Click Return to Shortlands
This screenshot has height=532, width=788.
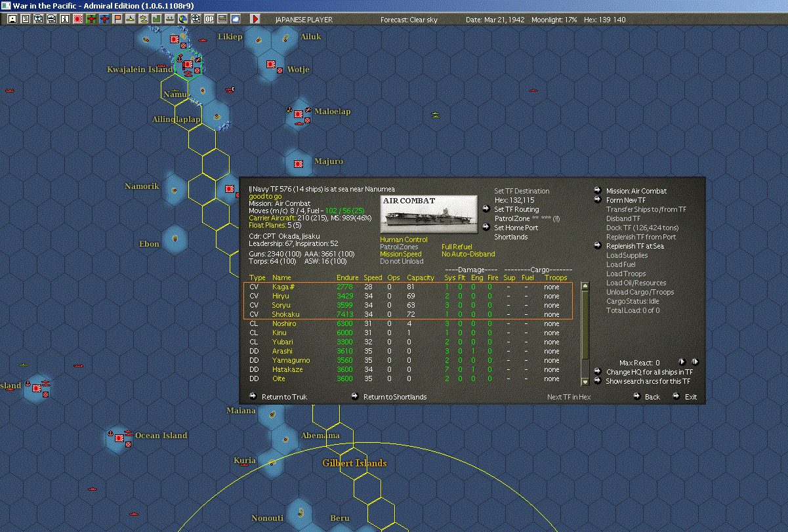point(395,397)
